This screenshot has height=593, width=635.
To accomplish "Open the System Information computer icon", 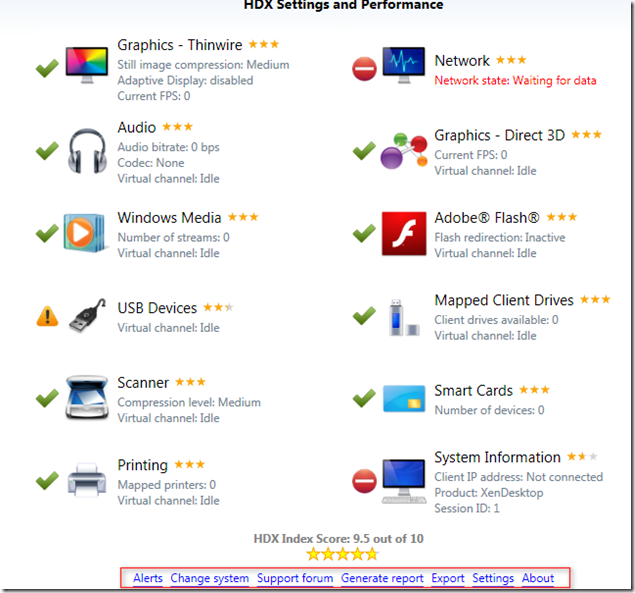I will (404, 481).
